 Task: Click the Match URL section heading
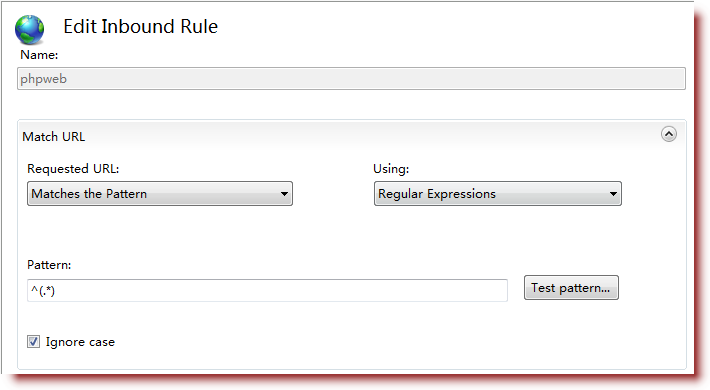pos(53,137)
